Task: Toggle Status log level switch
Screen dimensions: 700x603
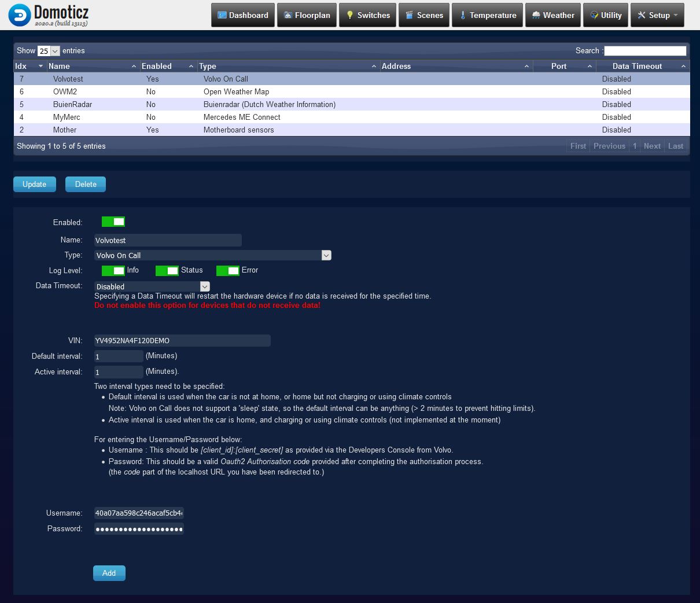Action: pyautogui.click(x=167, y=271)
